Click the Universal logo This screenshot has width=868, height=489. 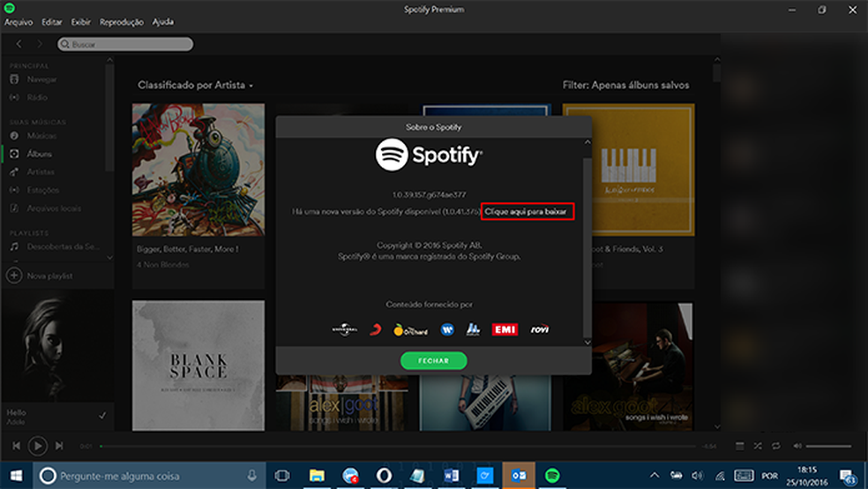pyautogui.click(x=345, y=329)
